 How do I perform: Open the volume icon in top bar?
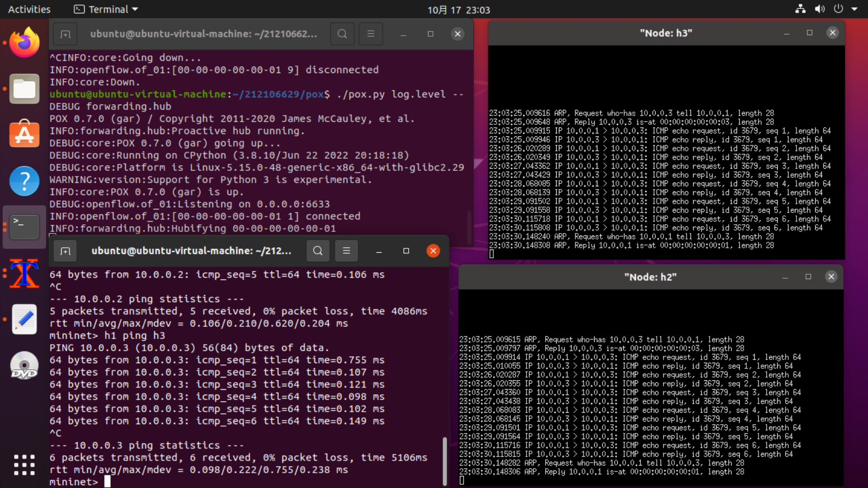click(820, 9)
